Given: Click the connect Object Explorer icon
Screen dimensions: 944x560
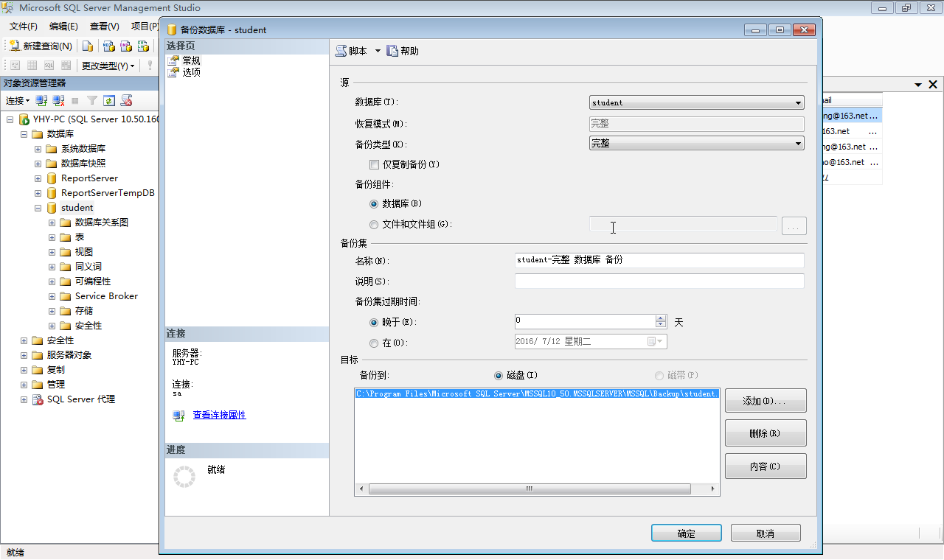Looking at the screenshot, I should coord(42,100).
